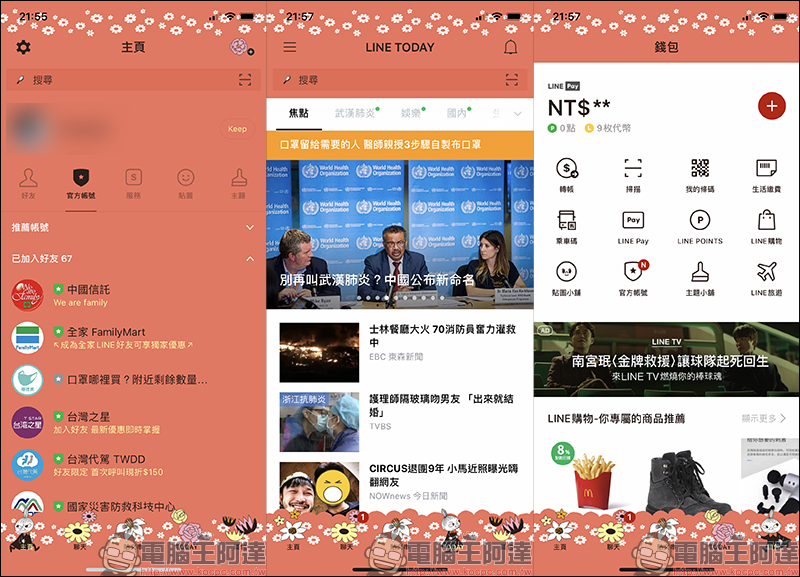Viewport: 800px width, 577px height.
Task: Tap QR scan icon in LINE TODAY search
Action: 512,80
